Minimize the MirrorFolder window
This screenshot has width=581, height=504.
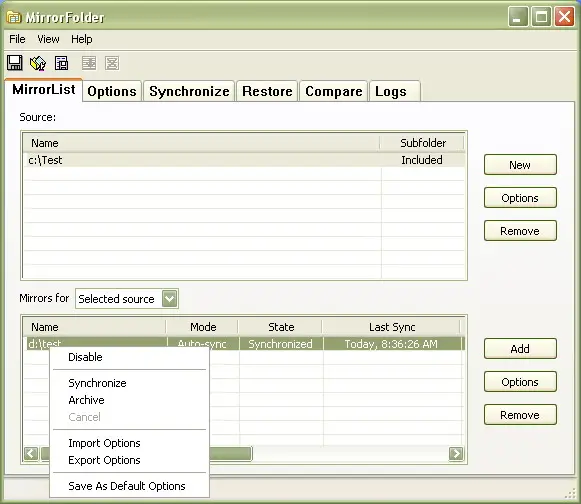coord(518,17)
